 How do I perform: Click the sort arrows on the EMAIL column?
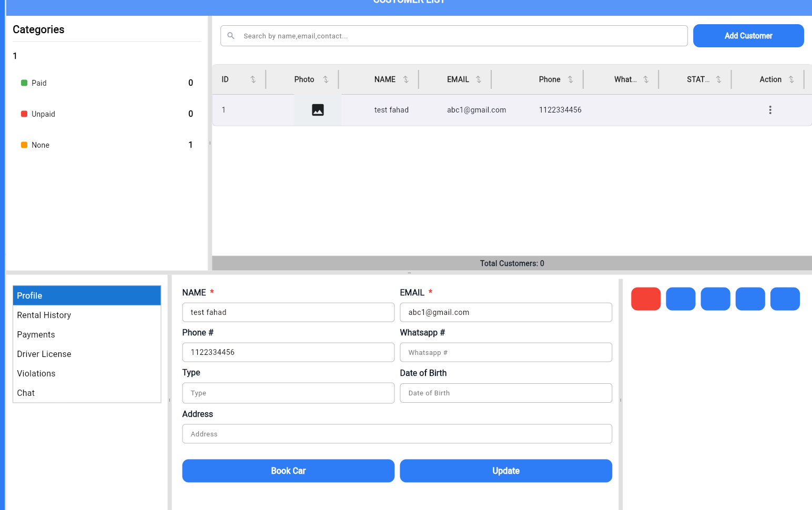click(x=478, y=79)
